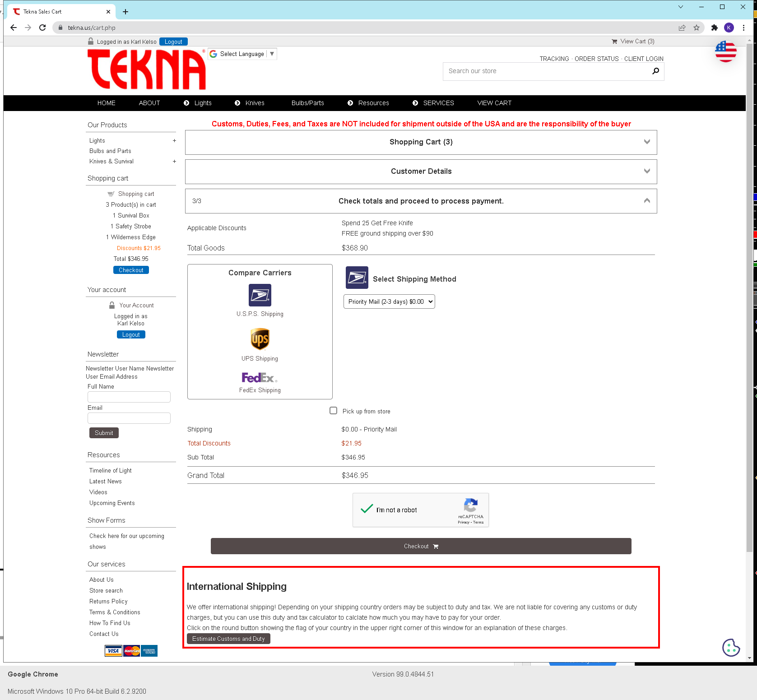The width and height of the screenshot is (757, 700).
Task: Open the browser extensions puzzle icon
Action: tap(714, 28)
